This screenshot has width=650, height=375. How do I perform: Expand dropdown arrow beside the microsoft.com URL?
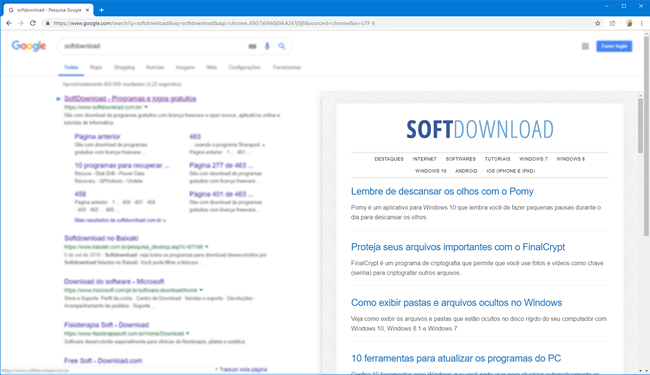point(201,290)
